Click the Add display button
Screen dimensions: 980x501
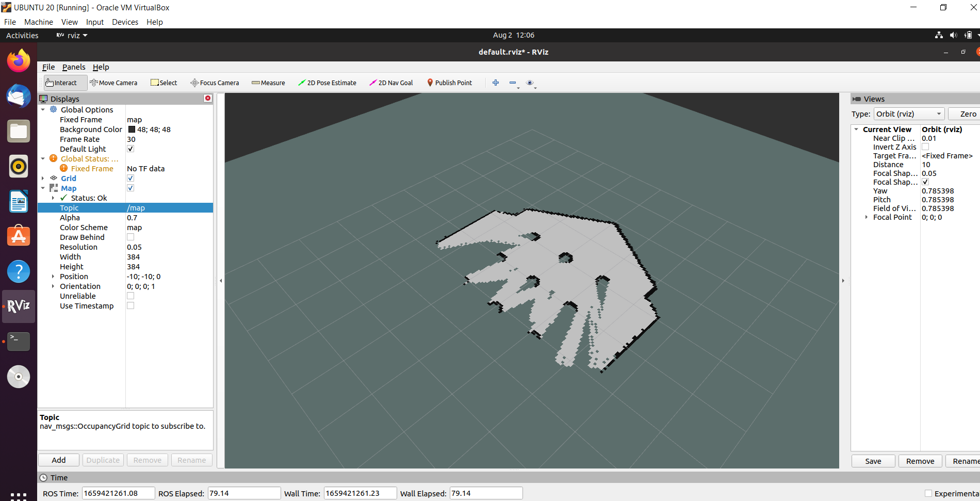tap(59, 460)
